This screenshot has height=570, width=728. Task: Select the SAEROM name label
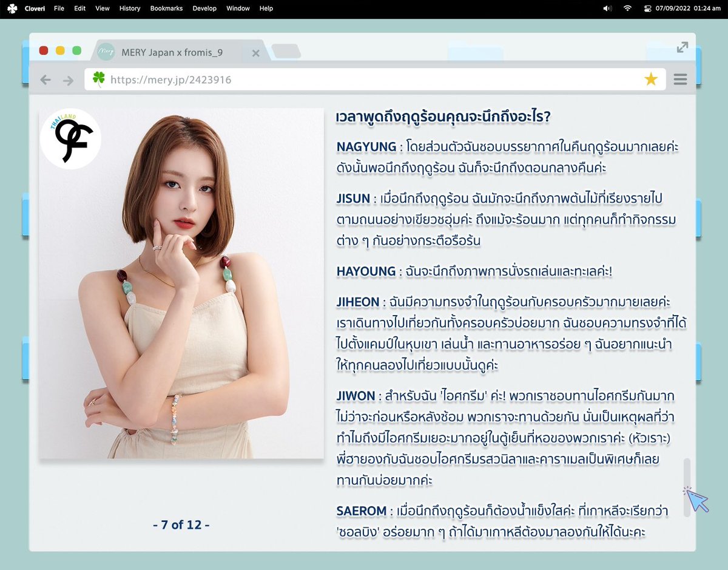(362, 511)
